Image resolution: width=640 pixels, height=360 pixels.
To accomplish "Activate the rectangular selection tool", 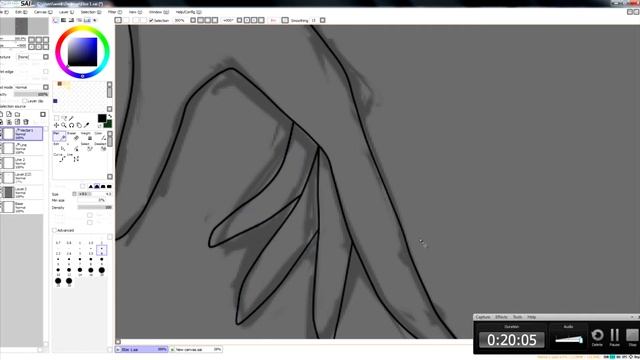I will click(x=56, y=118).
